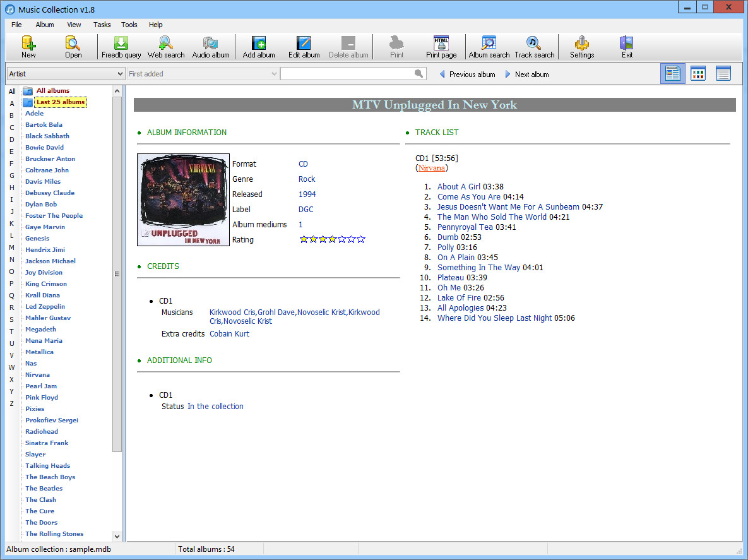Open the File menu
Viewport: 748px width, 560px height.
click(16, 25)
